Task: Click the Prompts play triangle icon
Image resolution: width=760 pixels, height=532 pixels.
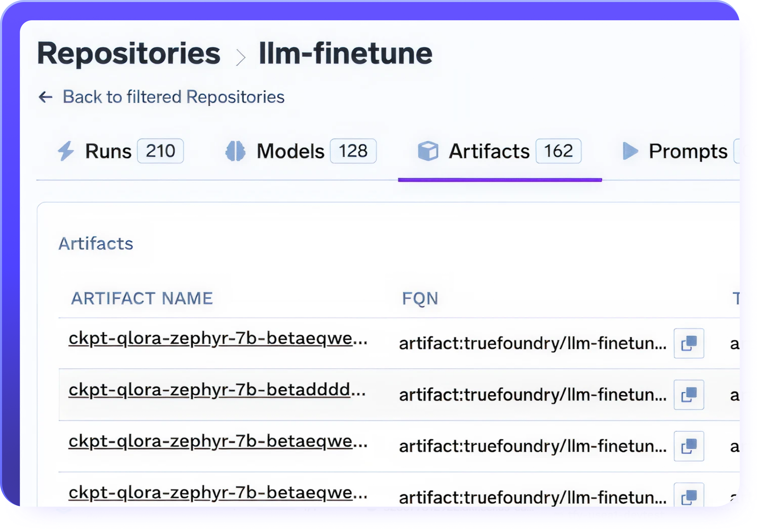Action: click(630, 151)
